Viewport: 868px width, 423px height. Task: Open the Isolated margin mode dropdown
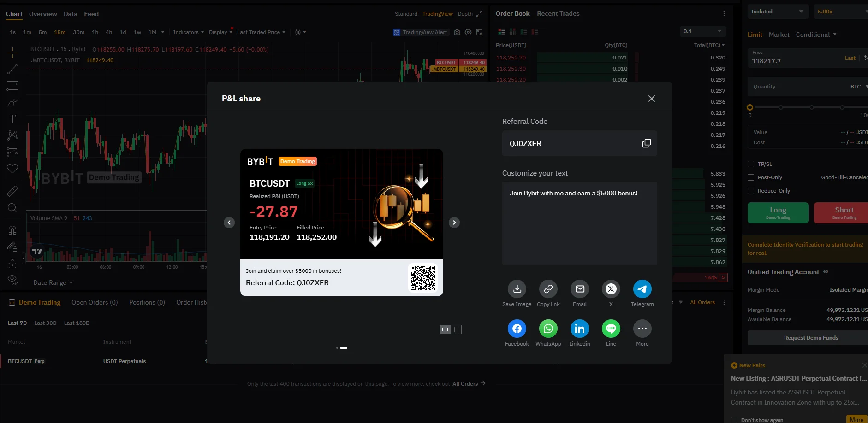click(778, 12)
